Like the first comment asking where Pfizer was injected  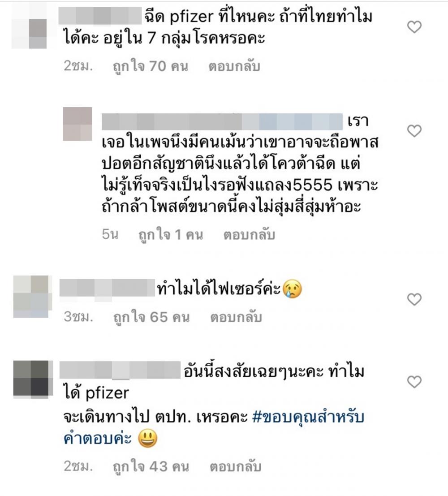[x=414, y=27]
